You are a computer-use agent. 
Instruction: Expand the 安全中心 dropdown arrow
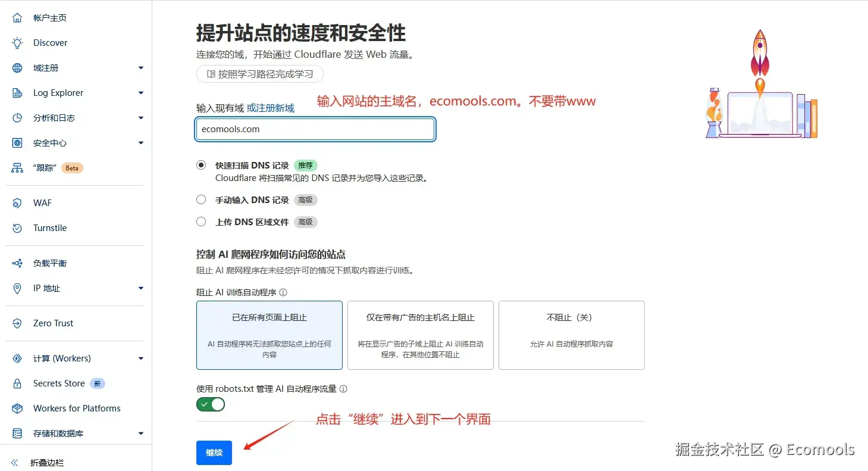141,143
